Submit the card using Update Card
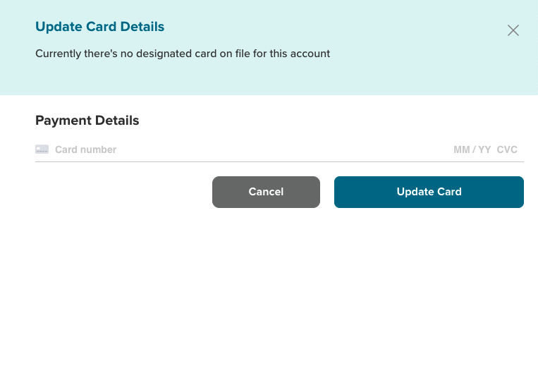This screenshot has height=392, width=538. point(429,192)
